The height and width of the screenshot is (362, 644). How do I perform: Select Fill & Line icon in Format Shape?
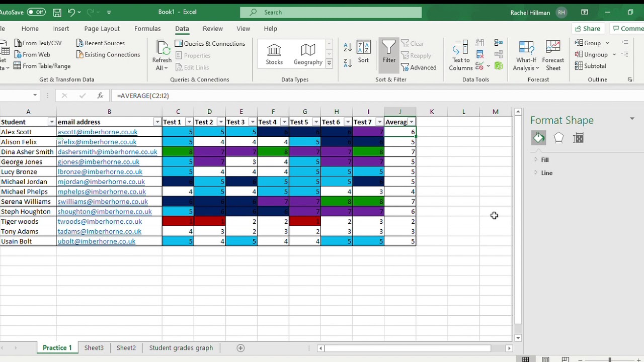coord(539,138)
